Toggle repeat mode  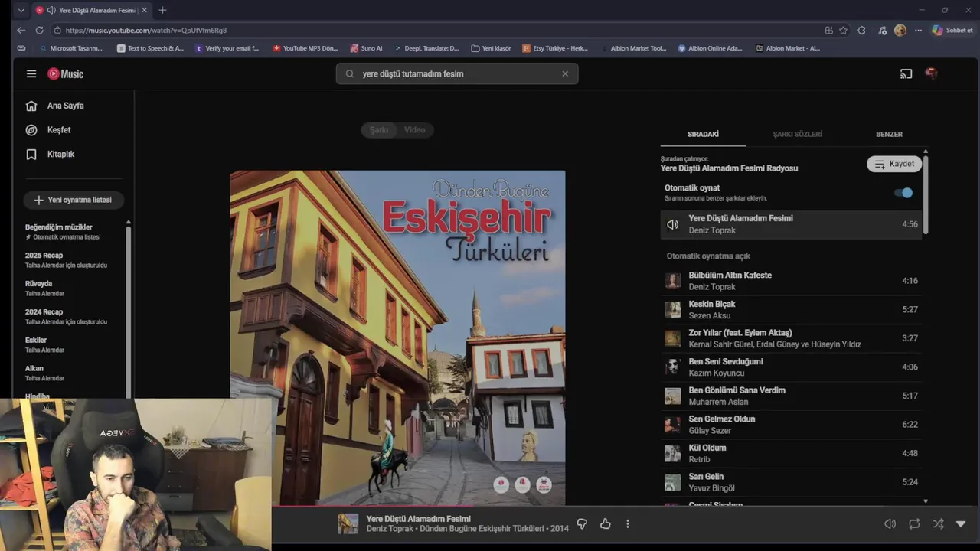click(x=914, y=523)
